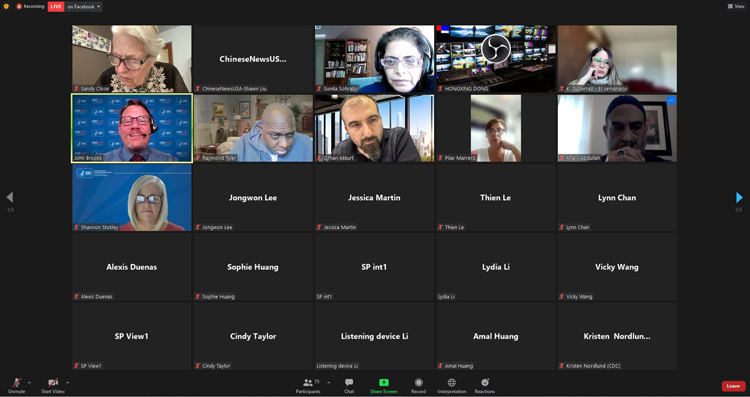Go to previous page of participants
The width and height of the screenshot is (750, 397).
point(10,197)
